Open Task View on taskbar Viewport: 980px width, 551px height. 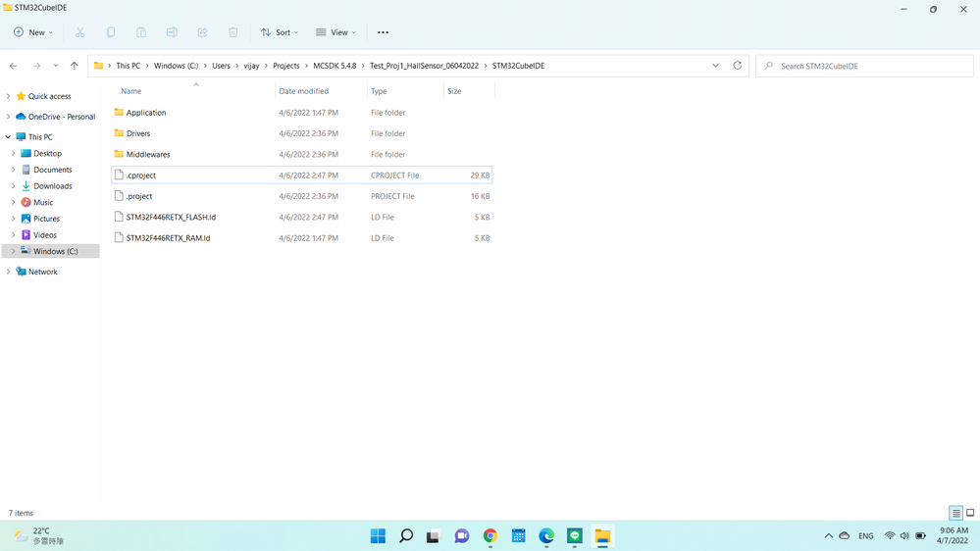(x=434, y=536)
